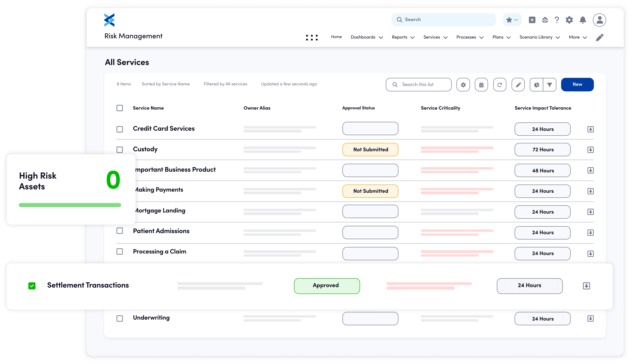Click the New button
Screen dimensions: 632x364
click(x=577, y=84)
